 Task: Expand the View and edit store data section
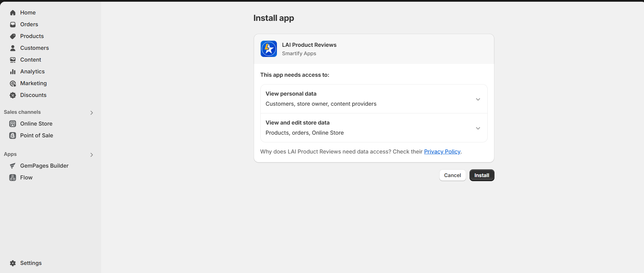pos(478,128)
